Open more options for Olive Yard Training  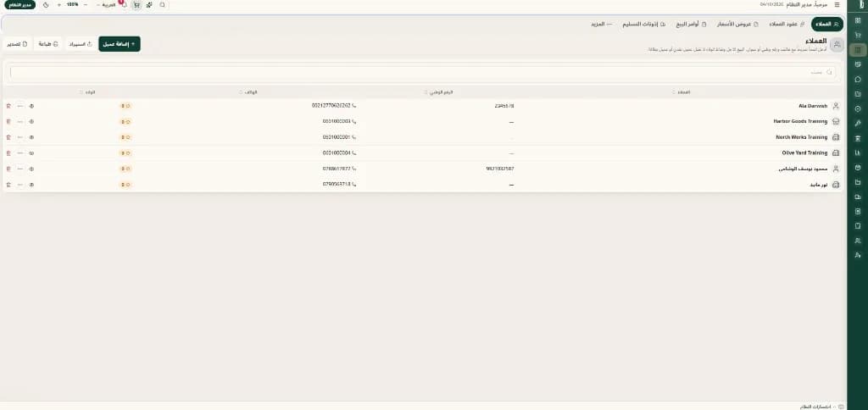click(x=20, y=152)
